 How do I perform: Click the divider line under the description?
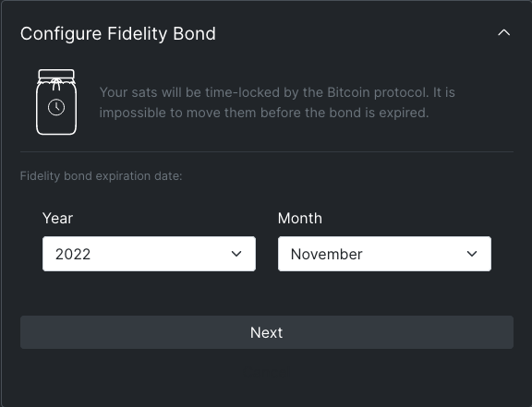pos(267,151)
